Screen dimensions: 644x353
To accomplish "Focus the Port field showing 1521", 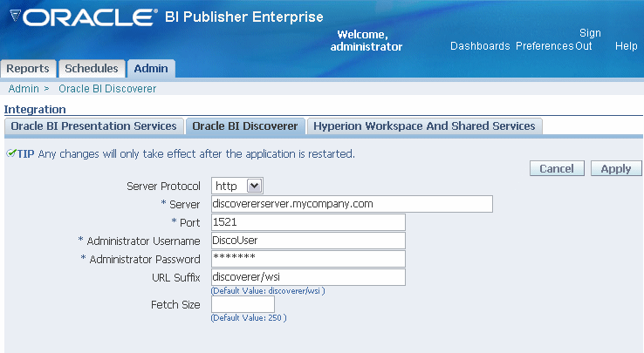I will 308,222.
